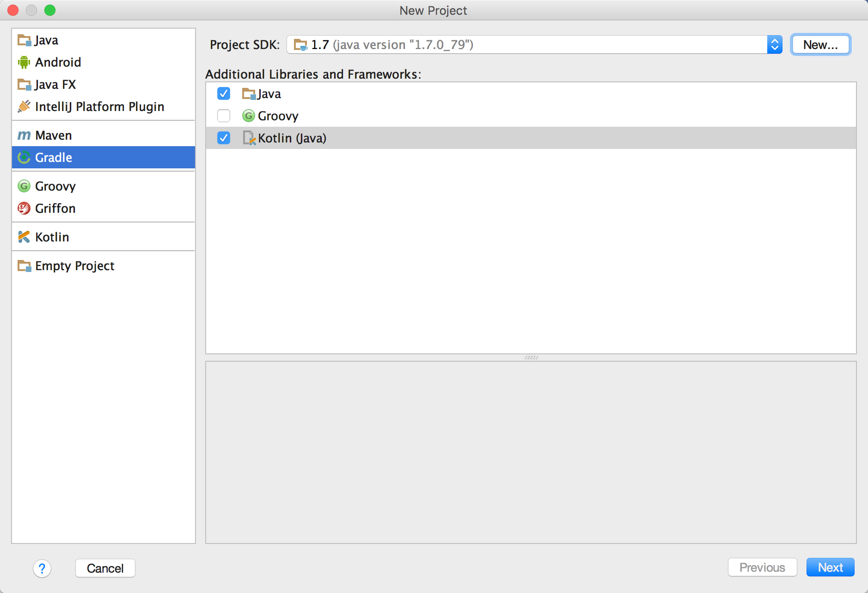Screen dimensions: 868x593
Task: Click the Java FX folder icon
Action: [24, 85]
